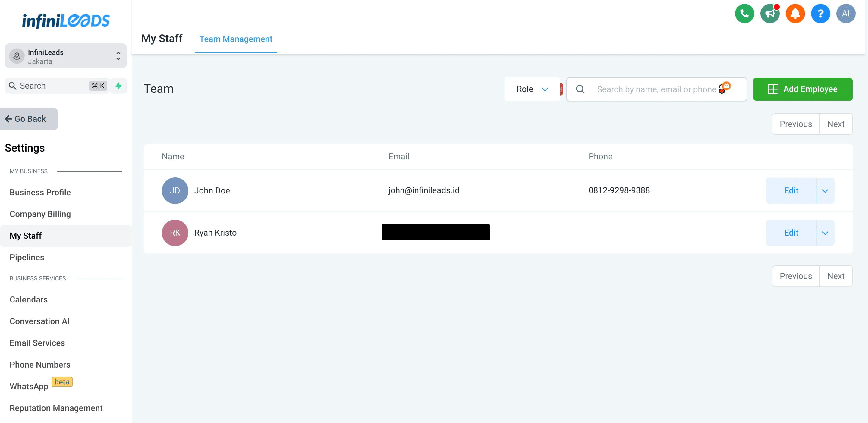Open WhatsApp beta settings
Screen dimensions: 868x423
(x=29, y=386)
